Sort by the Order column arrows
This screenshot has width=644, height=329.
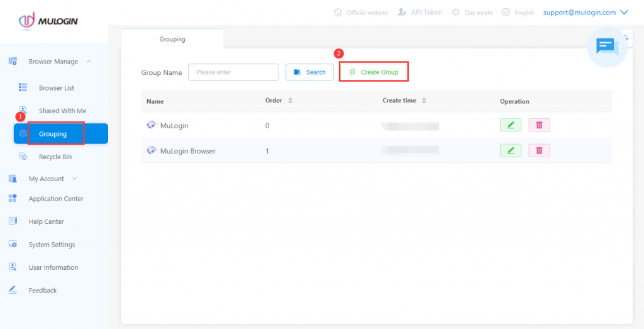(291, 101)
